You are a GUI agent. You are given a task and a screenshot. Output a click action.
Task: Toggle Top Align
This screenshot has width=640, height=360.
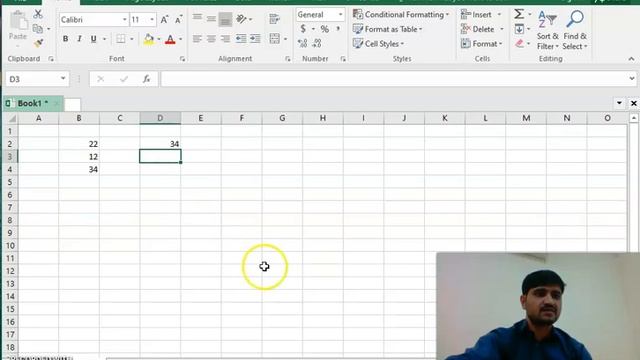(197, 19)
